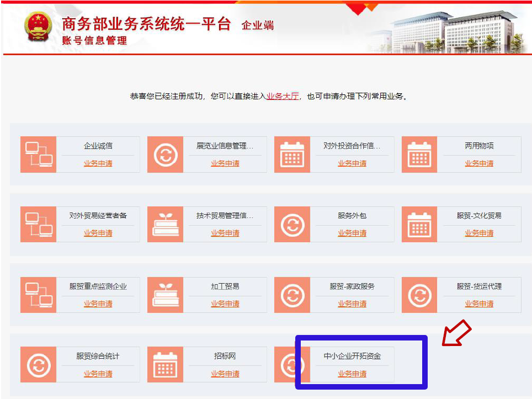Viewport: 532px width, 399px height.
Task: Click the 两用物项 calendar icon
Action: pyautogui.click(x=419, y=155)
